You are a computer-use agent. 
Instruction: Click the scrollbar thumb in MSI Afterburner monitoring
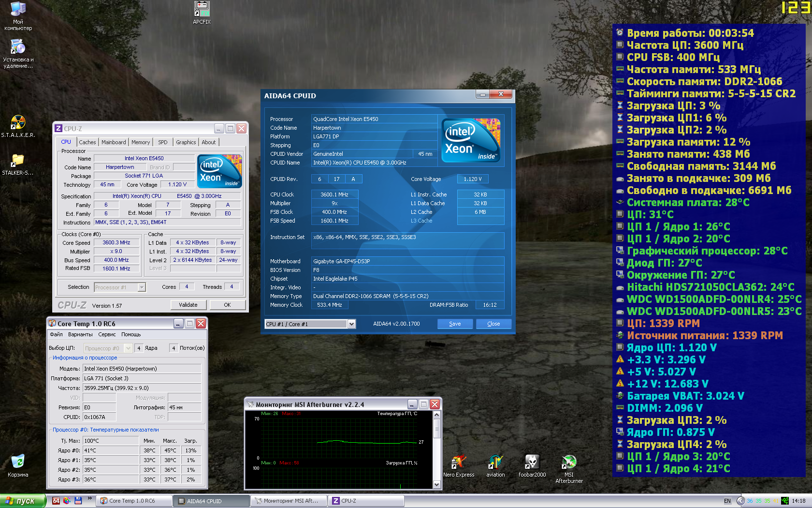click(436, 429)
